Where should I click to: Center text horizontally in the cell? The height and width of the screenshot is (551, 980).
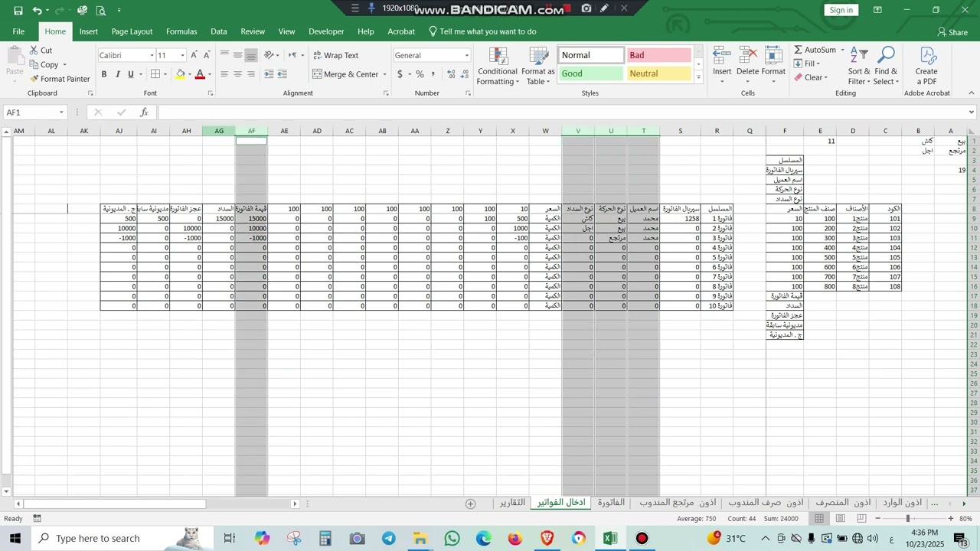pos(237,74)
